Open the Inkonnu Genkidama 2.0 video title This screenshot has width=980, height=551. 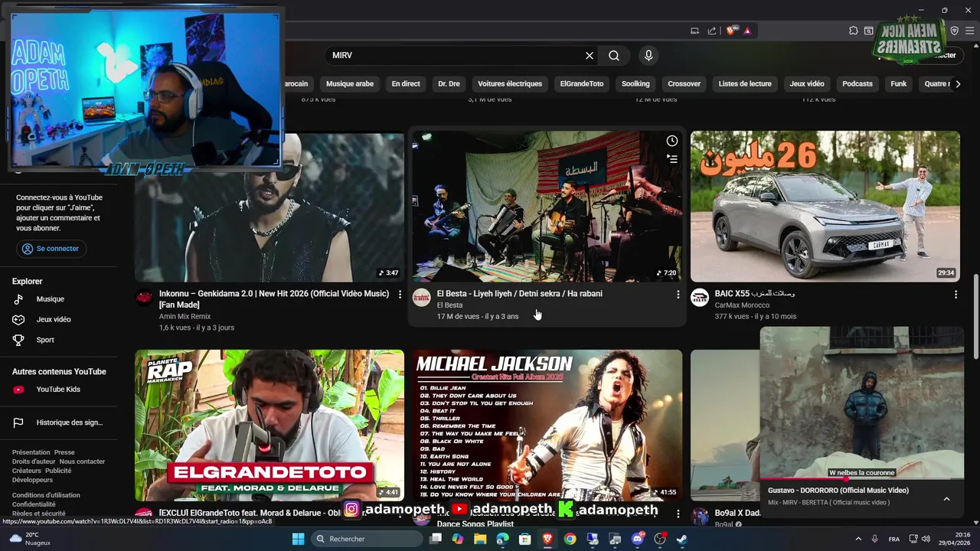coord(274,299)
